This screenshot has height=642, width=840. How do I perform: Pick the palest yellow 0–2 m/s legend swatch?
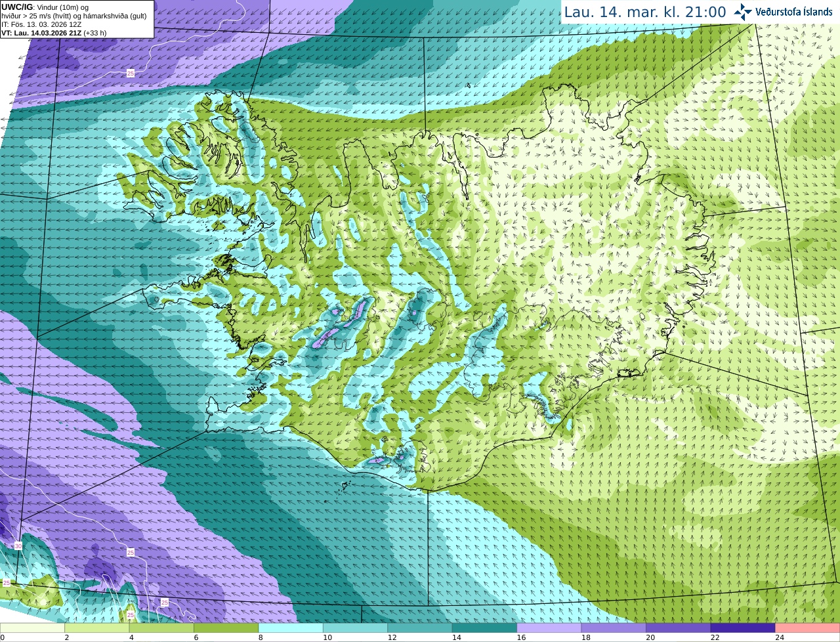pyautogui.click(x=33, y=628)
